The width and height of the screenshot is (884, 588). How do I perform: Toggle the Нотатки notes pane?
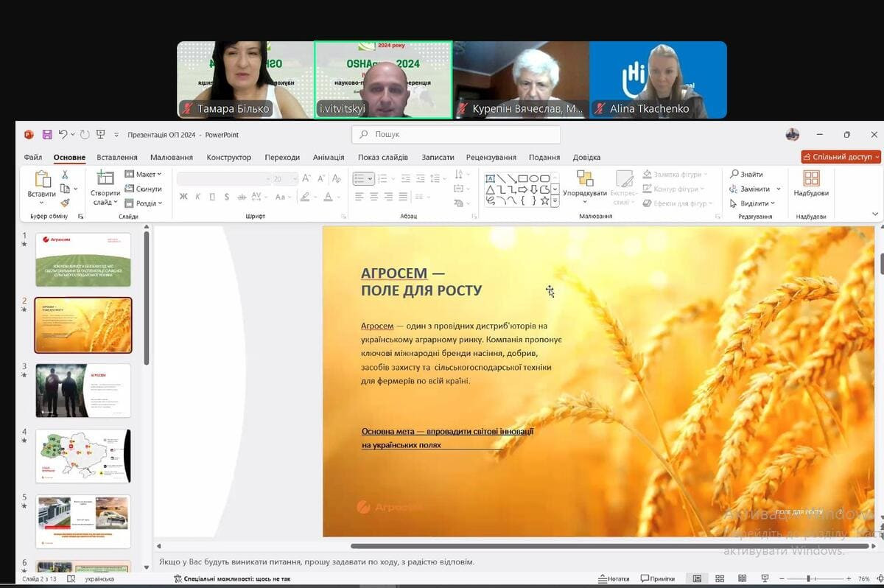[614, 579]
